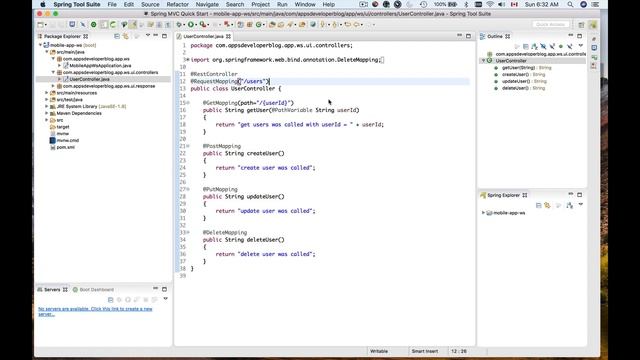Open the Servers panel view menu arrow
Image resolution: width=640 pixels, height=360 pixels.
coord(165,299)
